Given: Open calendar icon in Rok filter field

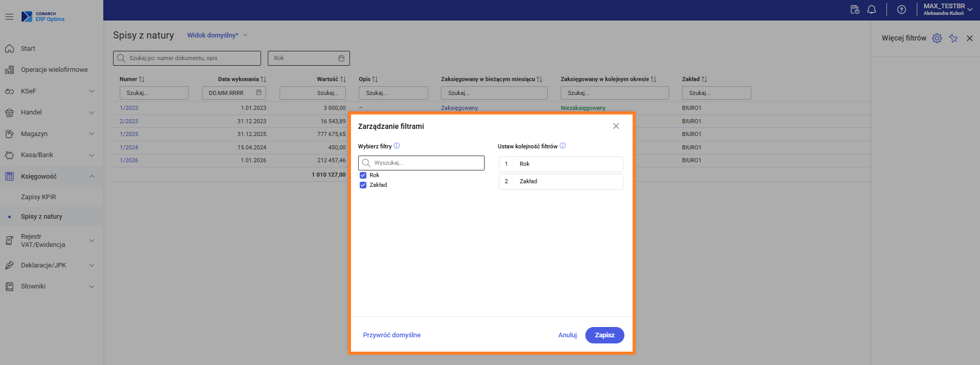Looking at the screenshot, I should pyautogui.click(x=341, y=59).
